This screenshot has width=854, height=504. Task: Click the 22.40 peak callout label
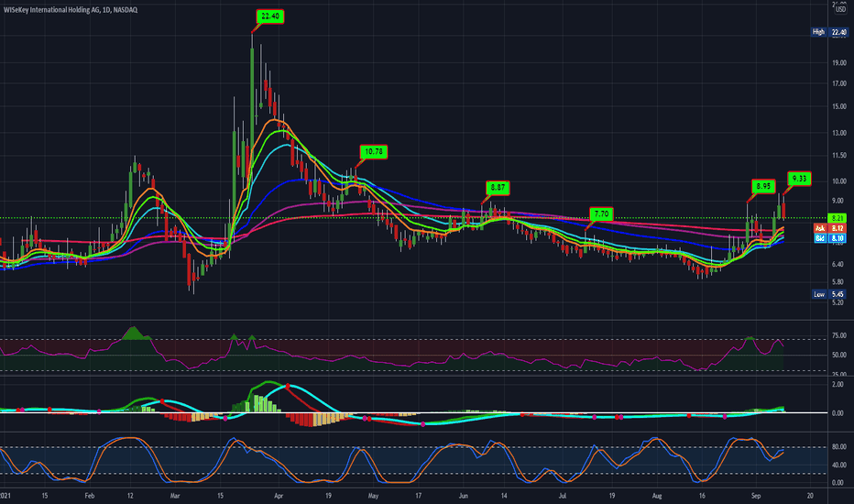[x=270, y=16]
